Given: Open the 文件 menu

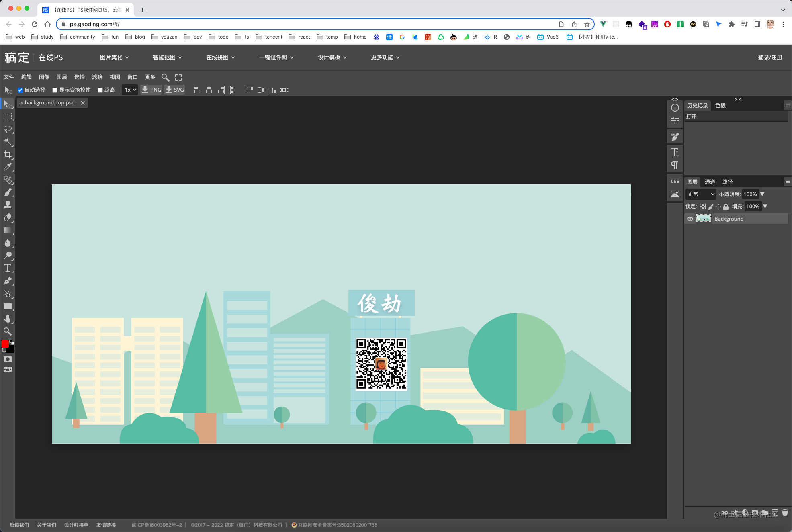Looking at the screenshot, I should [9, 77].
